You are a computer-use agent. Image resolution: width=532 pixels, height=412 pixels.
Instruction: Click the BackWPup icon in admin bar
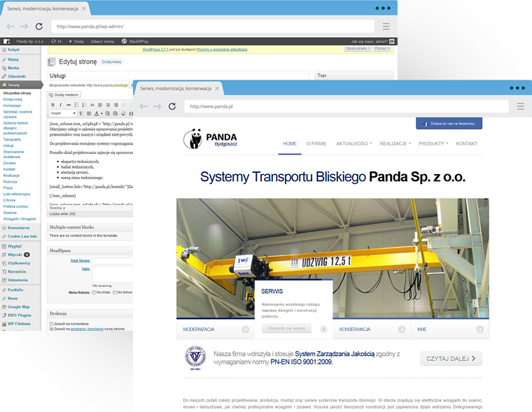(x=124, y=41)
